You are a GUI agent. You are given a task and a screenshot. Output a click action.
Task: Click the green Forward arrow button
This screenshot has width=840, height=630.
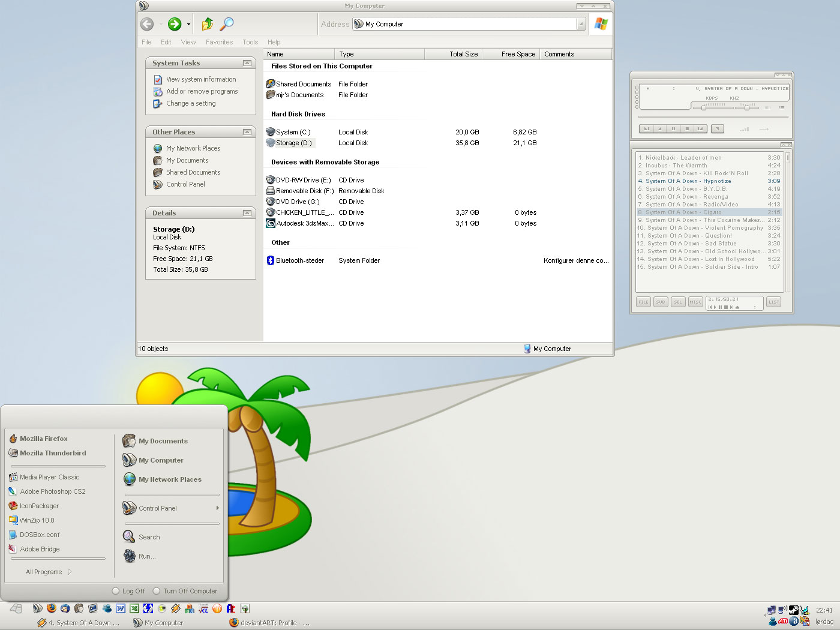click(175, 24)
